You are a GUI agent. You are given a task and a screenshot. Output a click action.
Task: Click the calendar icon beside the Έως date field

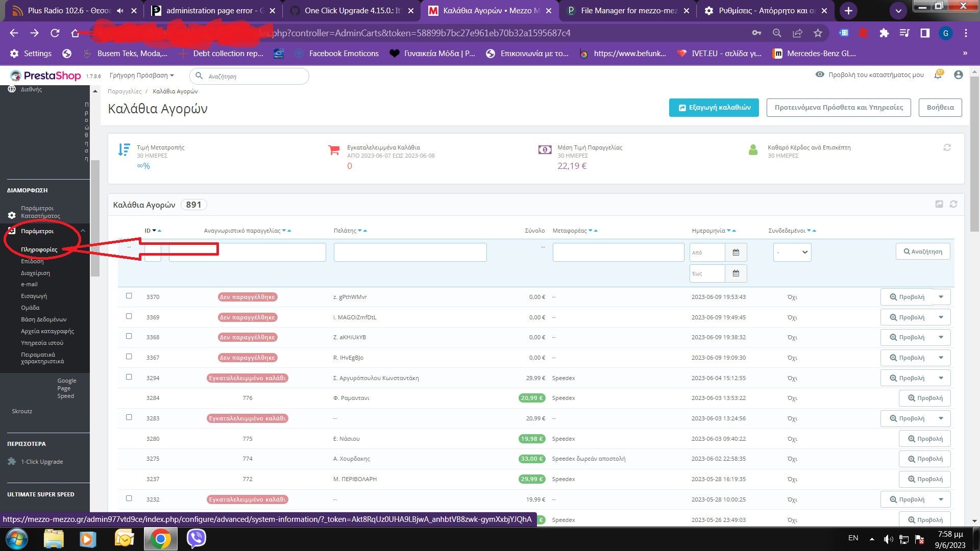click(736, 273)
